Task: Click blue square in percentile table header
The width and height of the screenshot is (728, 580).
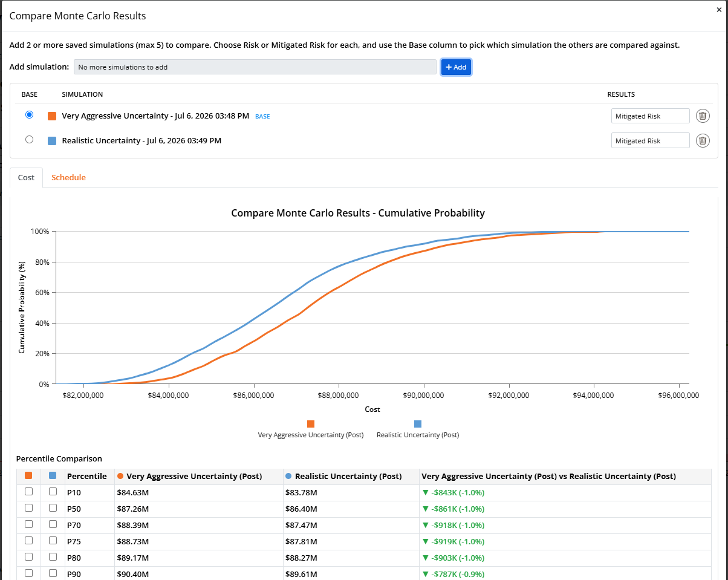Action: [x=53, y=476]
